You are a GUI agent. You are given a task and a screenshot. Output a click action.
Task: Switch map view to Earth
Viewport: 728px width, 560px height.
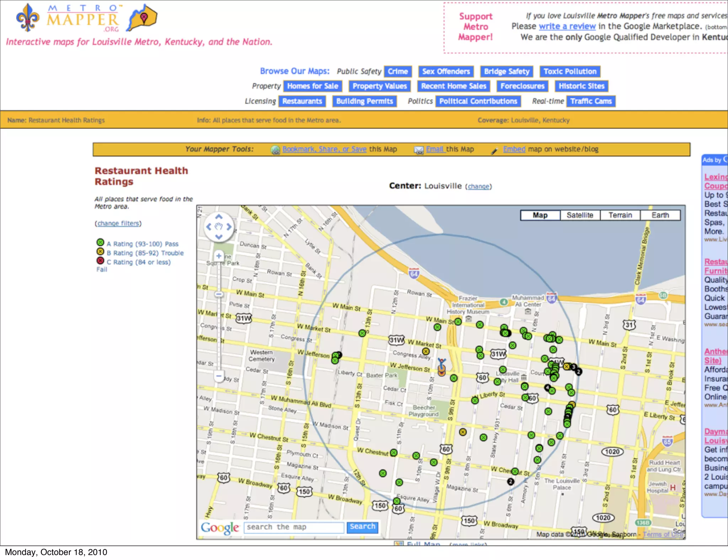(x=660, y=215)
